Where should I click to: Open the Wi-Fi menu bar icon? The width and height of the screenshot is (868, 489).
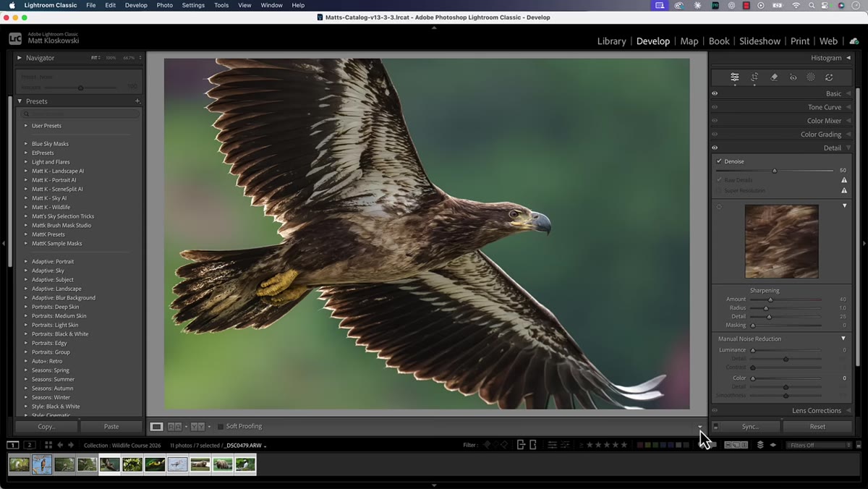point(796,5)
